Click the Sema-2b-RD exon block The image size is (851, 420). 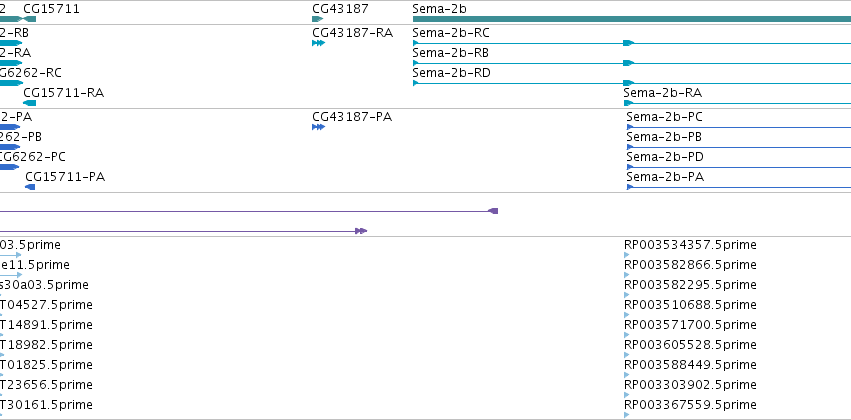coord(628,83)
